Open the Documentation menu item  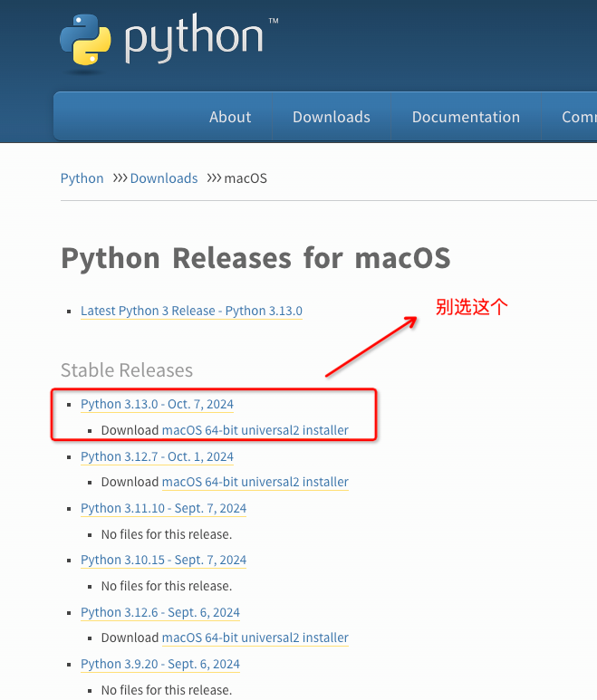[x=466, y=117]
